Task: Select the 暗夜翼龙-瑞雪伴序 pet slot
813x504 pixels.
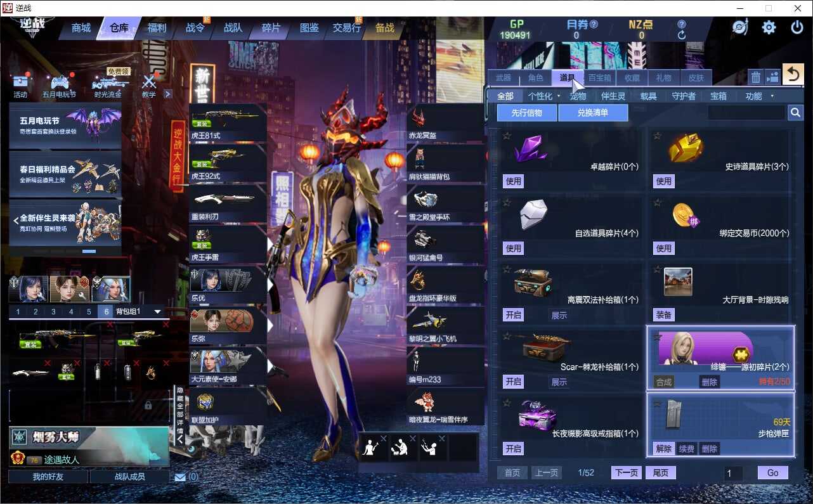Action: click(x=446, y=408)
